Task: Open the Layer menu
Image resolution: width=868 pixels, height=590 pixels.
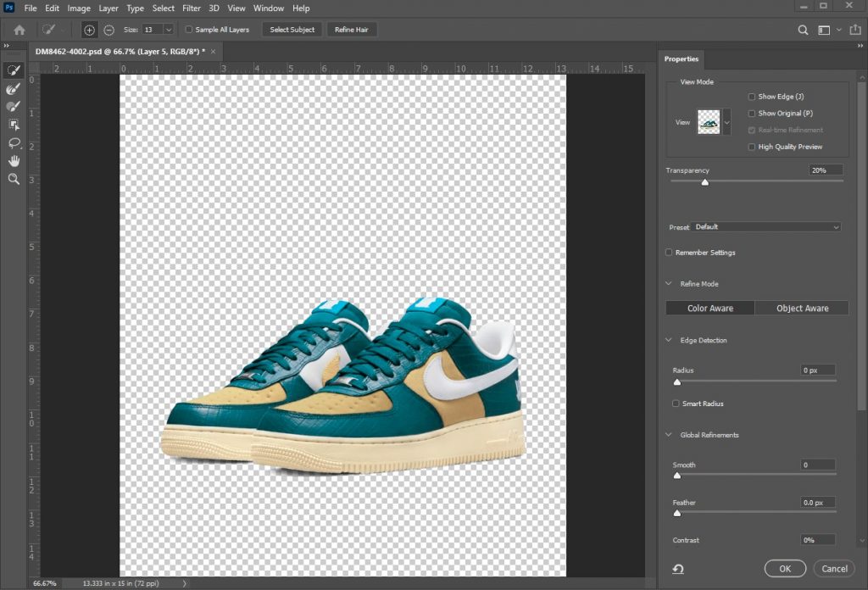Action: [108, 8]
